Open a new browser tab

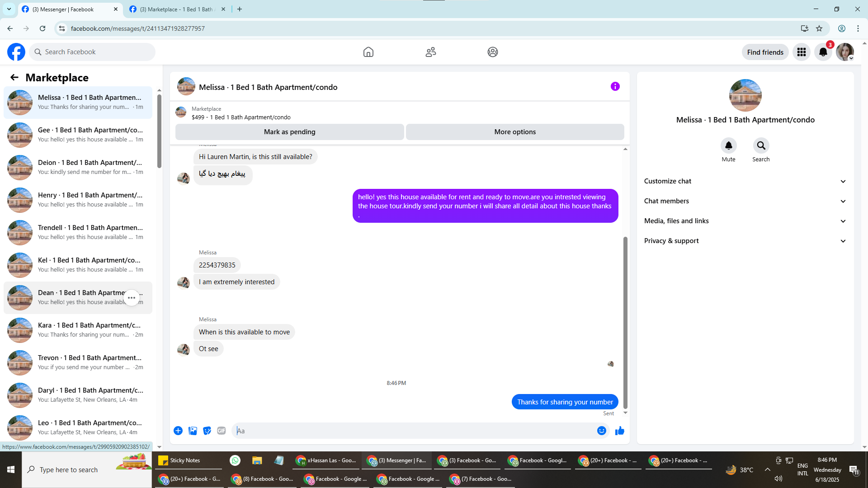[x=240, y=9]
